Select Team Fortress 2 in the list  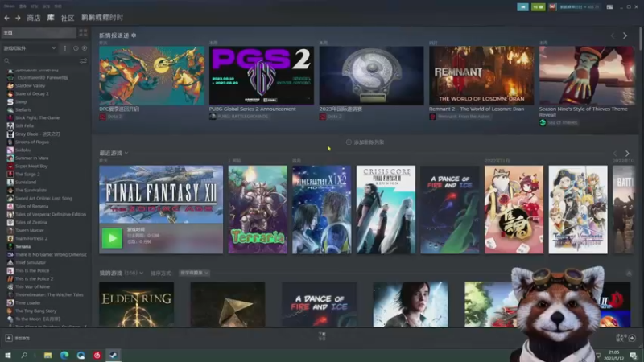pos(31,238)
